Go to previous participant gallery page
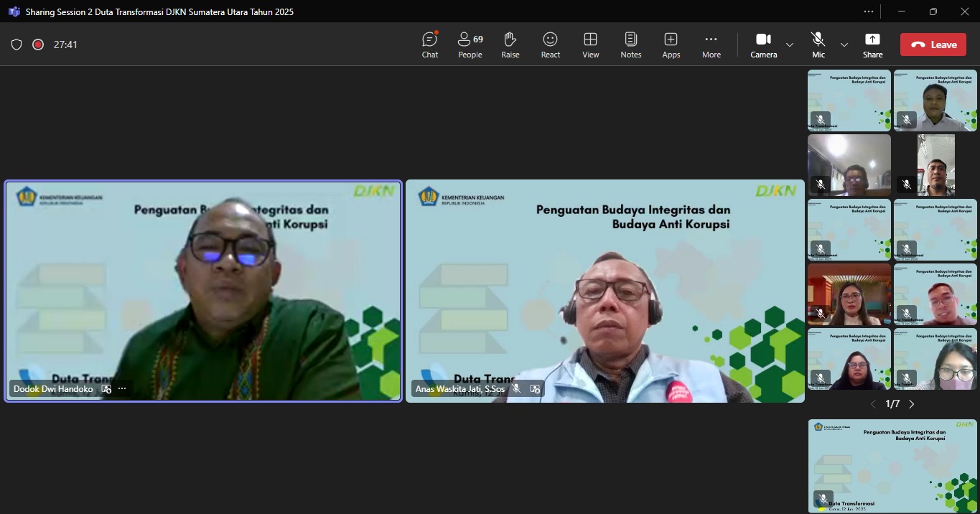 (873, 404)
